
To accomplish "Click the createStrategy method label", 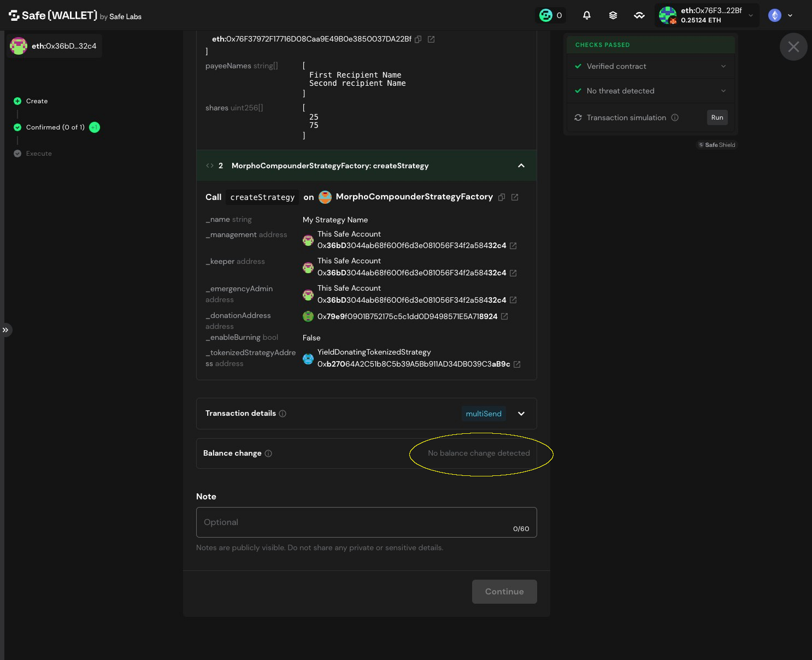I will [x=262, y=197].
